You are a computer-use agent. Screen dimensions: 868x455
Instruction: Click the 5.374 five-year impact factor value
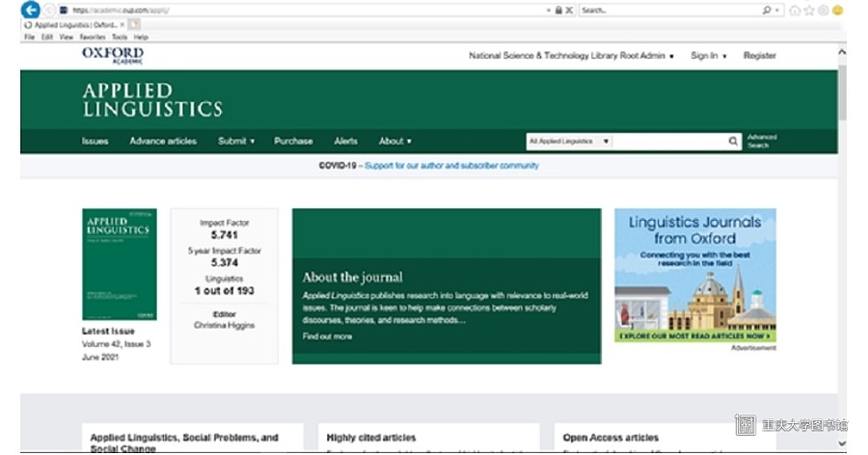(x=224, y=263)
